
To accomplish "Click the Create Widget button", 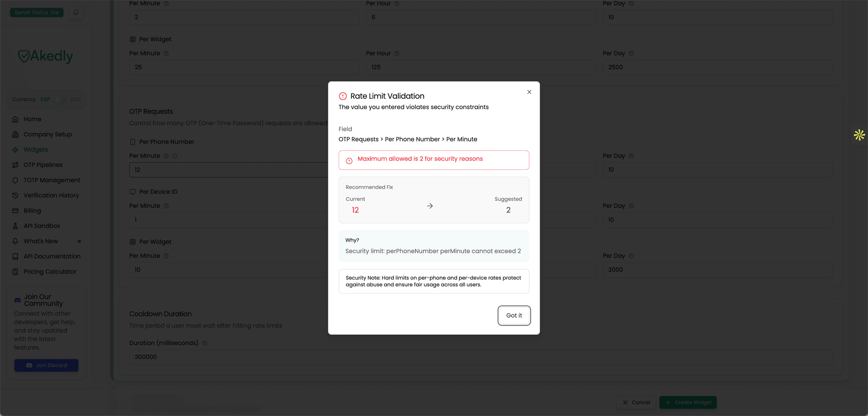I will point(688,402).
